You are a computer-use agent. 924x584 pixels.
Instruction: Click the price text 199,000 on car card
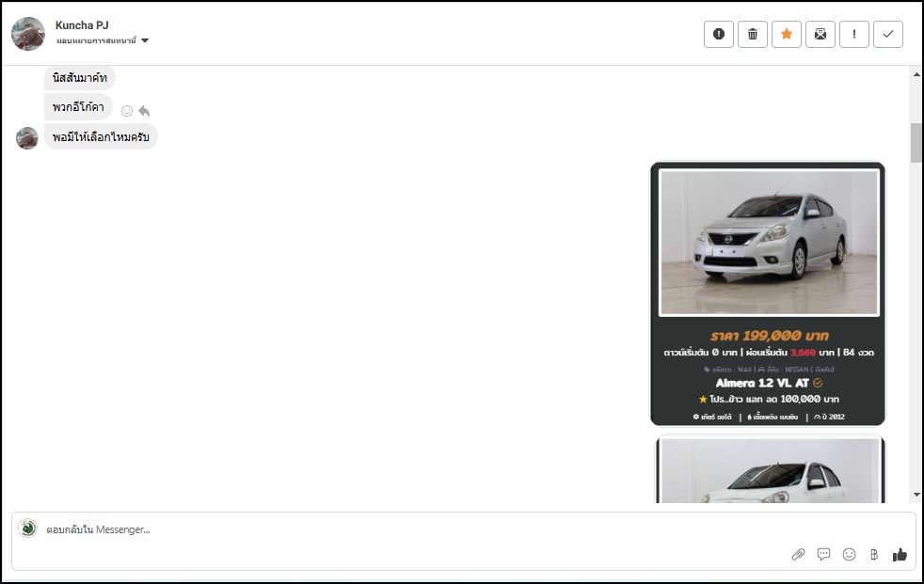click(x=769, y=336)
